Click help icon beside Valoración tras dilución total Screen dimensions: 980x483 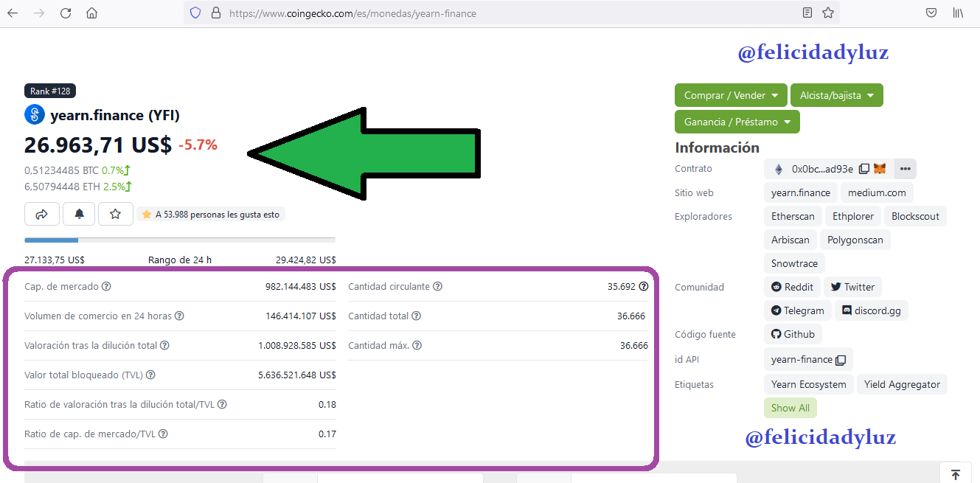pos(164,345)
